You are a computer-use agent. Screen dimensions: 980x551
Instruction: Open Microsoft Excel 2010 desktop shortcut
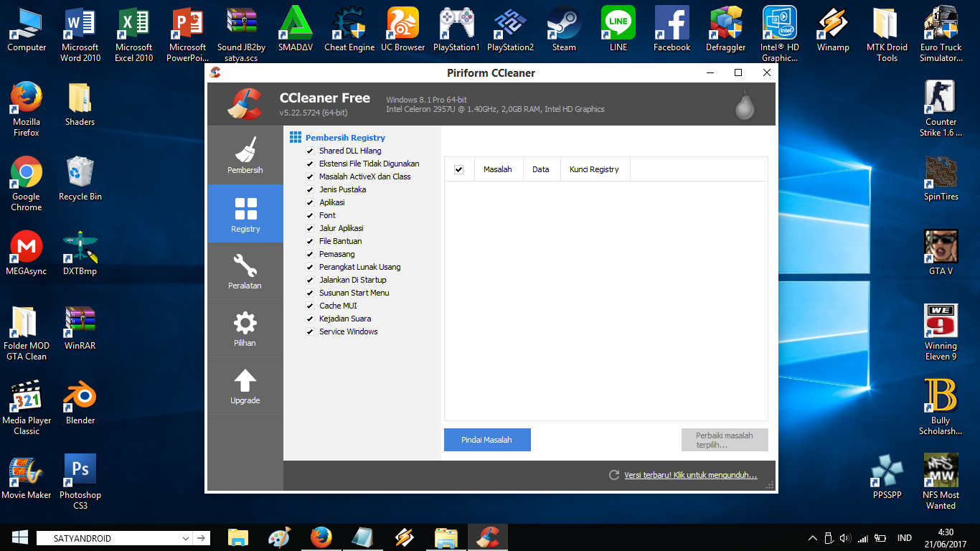coord(134,35)
